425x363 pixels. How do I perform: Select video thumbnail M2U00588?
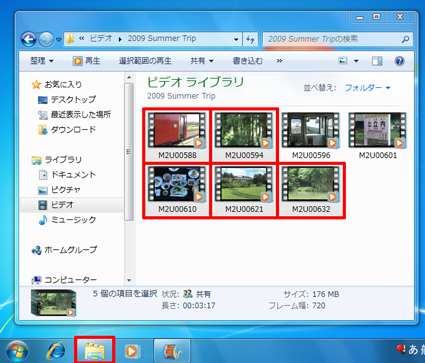(177, 135)
